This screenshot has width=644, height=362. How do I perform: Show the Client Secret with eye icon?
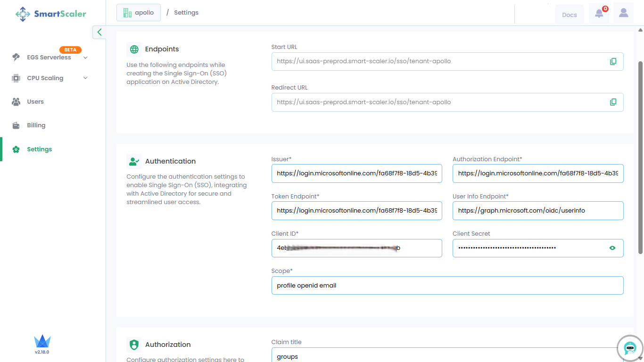(612, 248)
